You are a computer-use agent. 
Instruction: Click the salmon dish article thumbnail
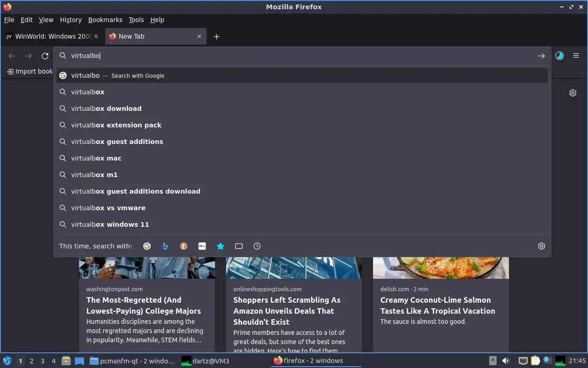pyautogui.click(x=441, y=268)
